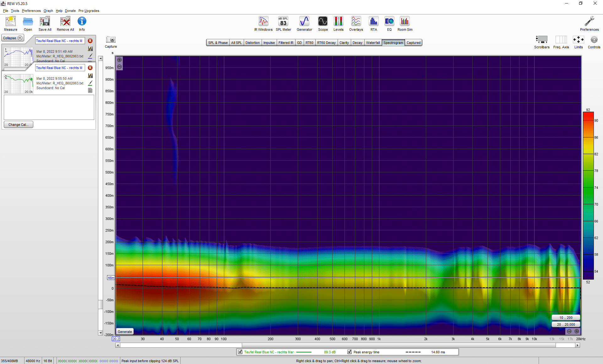Open the Preferences menu
Viewport: 603px width, 364px height.
(x=31, y=11)
